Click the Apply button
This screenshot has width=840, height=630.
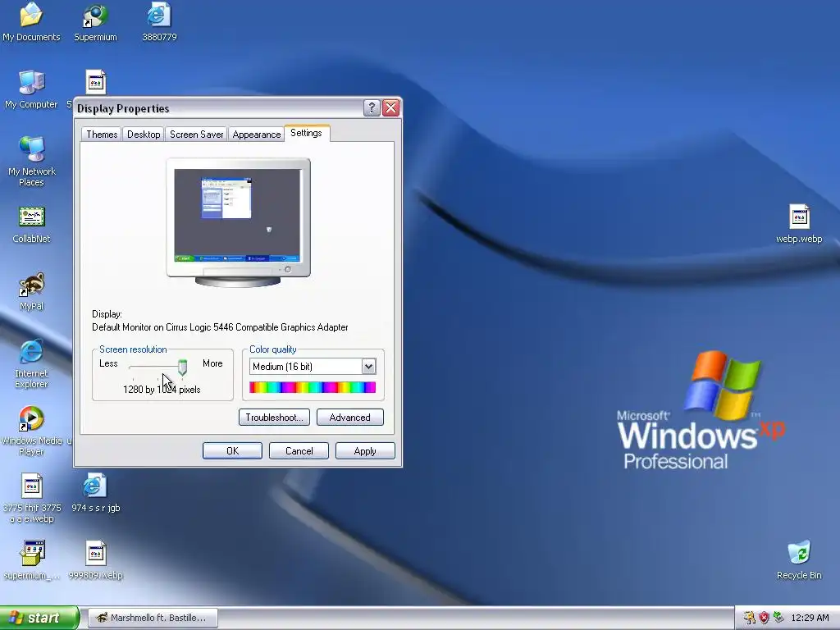(365, 451)
